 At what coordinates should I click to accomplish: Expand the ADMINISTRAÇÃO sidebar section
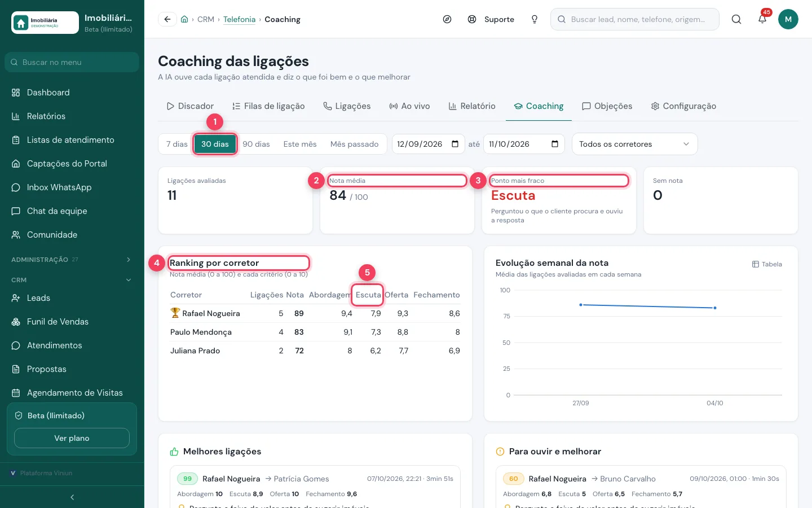(72, 260)
